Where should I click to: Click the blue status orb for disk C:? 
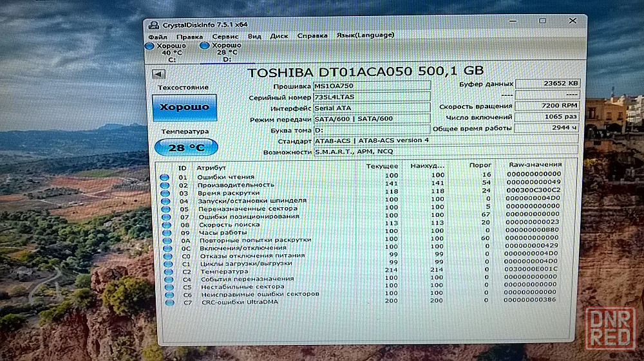click(x=149, y=46)
